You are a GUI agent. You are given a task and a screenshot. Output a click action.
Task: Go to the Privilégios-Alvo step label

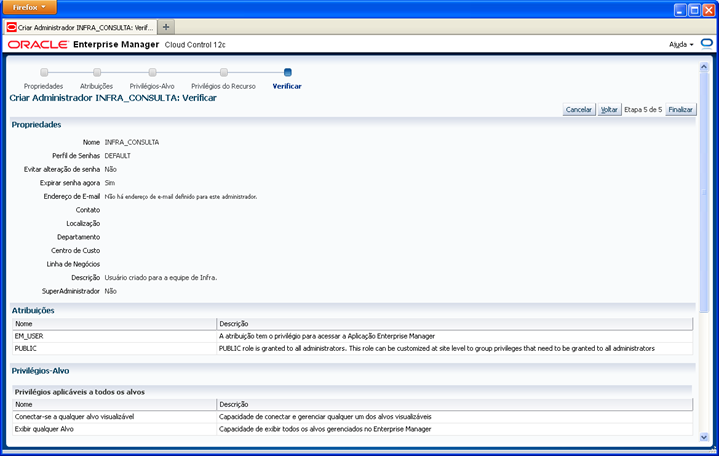point(152,86)
